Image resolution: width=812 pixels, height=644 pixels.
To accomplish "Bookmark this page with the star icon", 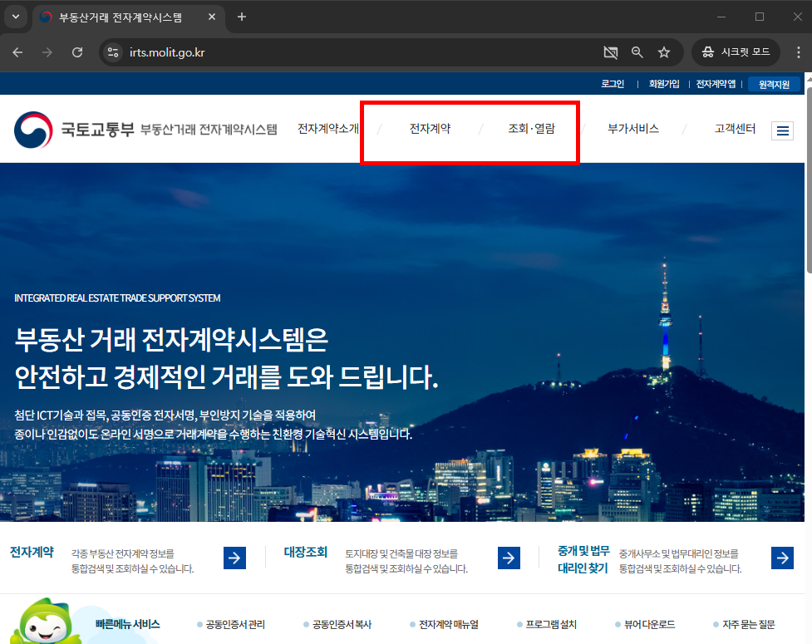I will click(x=664, y=52).
